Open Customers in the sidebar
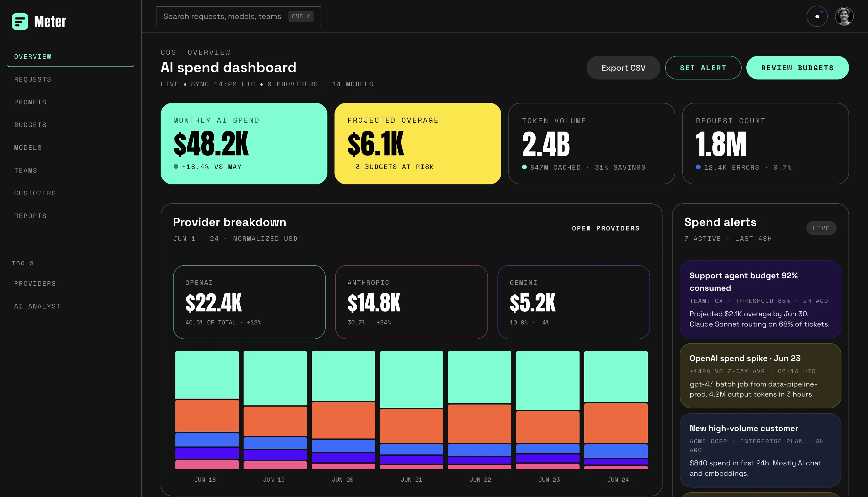This screenshot has width=868, height=497. click(71, 193)
